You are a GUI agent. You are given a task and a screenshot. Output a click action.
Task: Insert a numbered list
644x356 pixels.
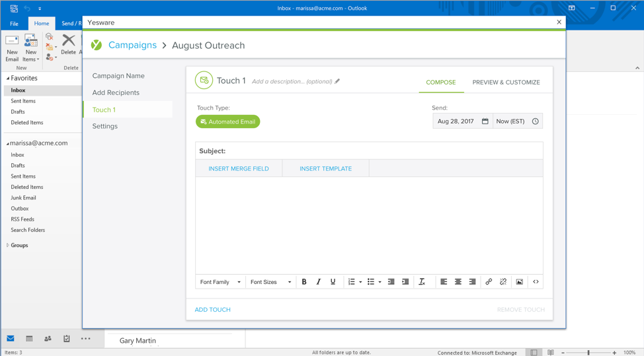[352, 282]
